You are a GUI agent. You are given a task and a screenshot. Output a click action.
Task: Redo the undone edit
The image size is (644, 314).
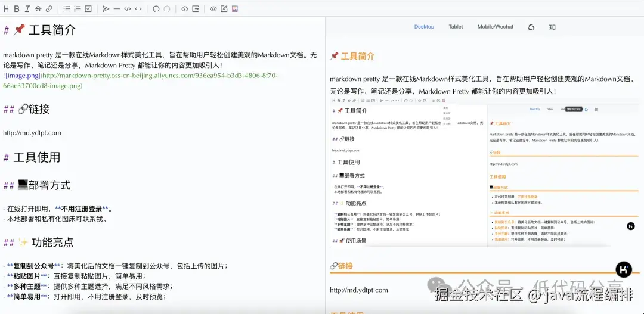click(x=167, y=8)
